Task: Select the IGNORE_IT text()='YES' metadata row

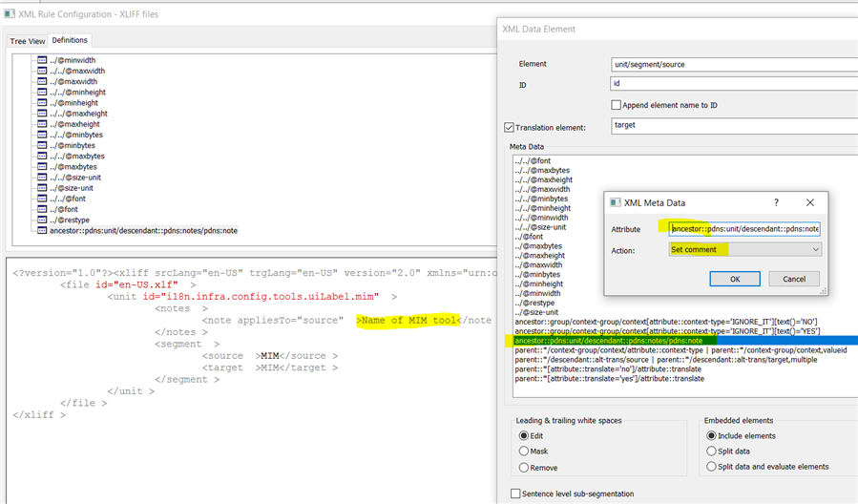Action: coord(667,331)
